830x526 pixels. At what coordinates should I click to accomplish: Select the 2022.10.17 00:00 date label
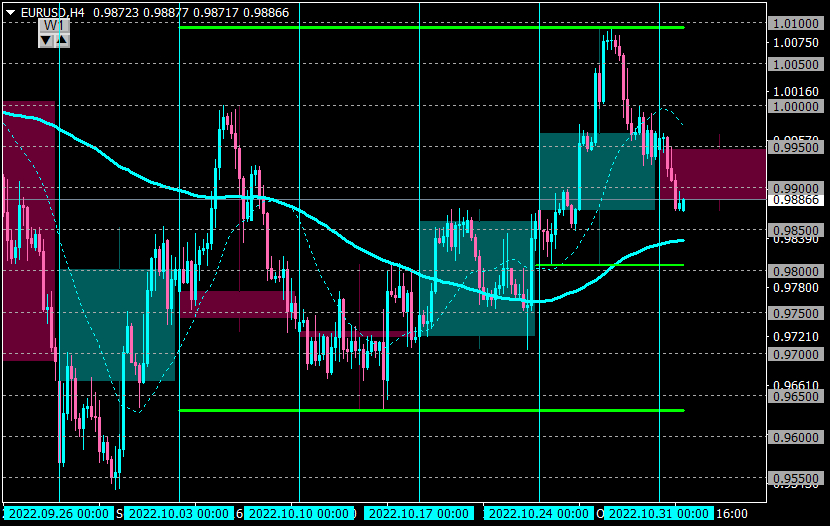[x=419, y=513]
